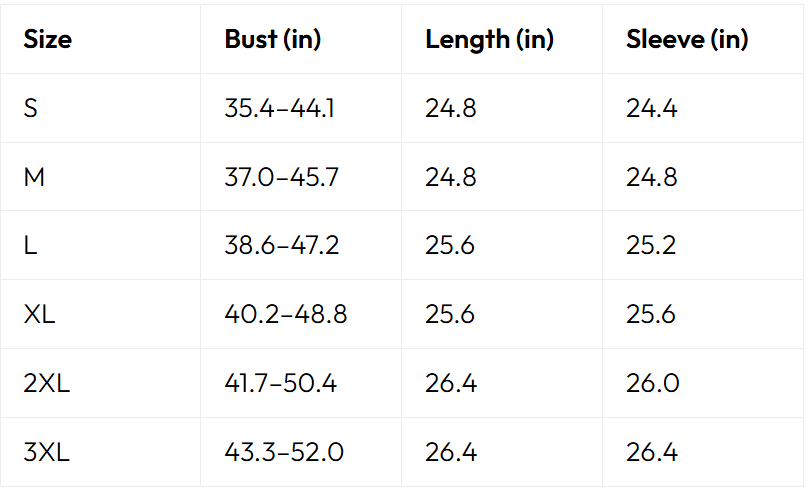Select the Length (in) header cell
Image resolution: width=809 pixels, height=495 pixels.
click(x=489, y=40)
